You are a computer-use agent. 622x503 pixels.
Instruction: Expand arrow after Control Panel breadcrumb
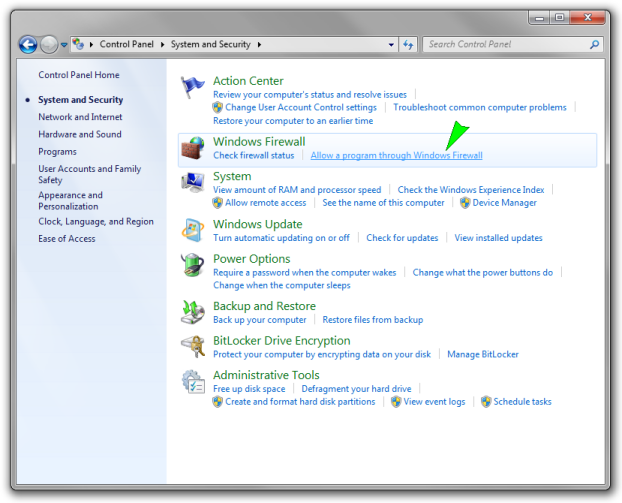coord(162,44)
